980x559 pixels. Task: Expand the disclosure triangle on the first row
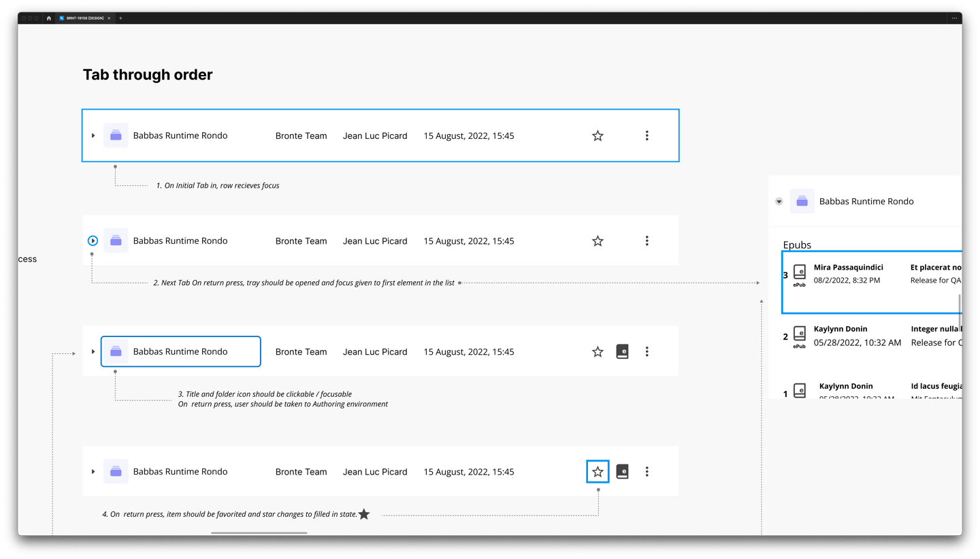coord(93,135)
